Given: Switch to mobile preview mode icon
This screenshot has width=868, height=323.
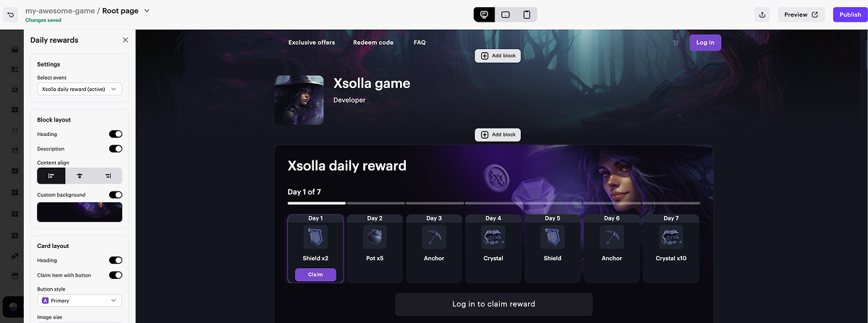Looking at the screenshot, I should pos(527,14).
